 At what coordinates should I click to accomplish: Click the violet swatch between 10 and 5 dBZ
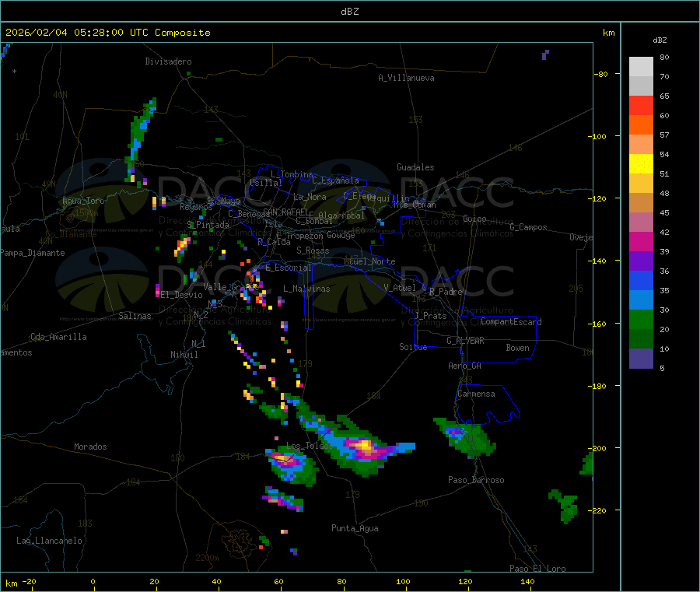(641, 359)
